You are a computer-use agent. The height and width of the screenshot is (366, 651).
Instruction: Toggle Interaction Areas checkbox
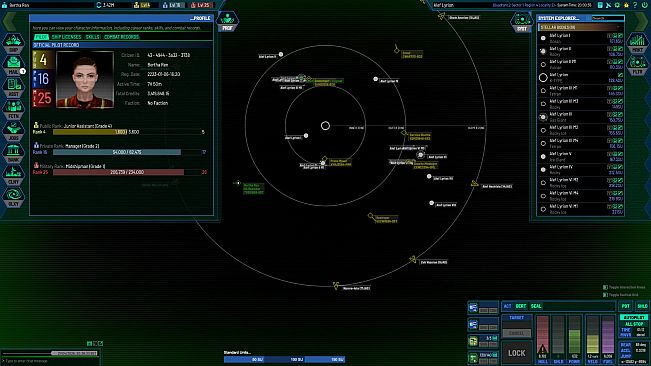click(605, 287)
